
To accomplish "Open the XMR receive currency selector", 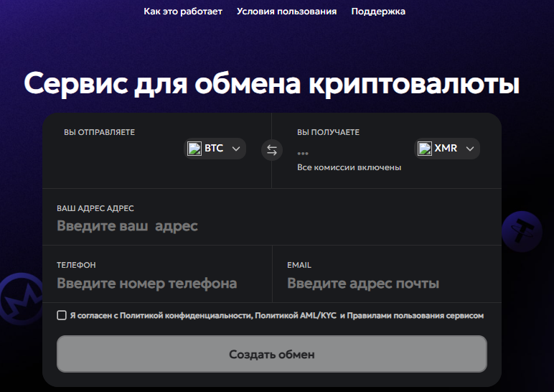I will pyautogui.click(x=446, y=149).
